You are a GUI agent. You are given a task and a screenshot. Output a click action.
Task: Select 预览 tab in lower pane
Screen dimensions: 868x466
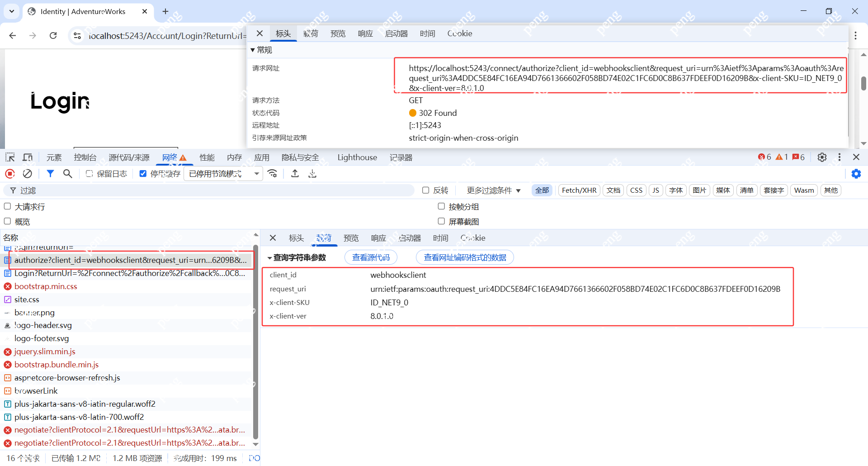click(x=351, y=238)
